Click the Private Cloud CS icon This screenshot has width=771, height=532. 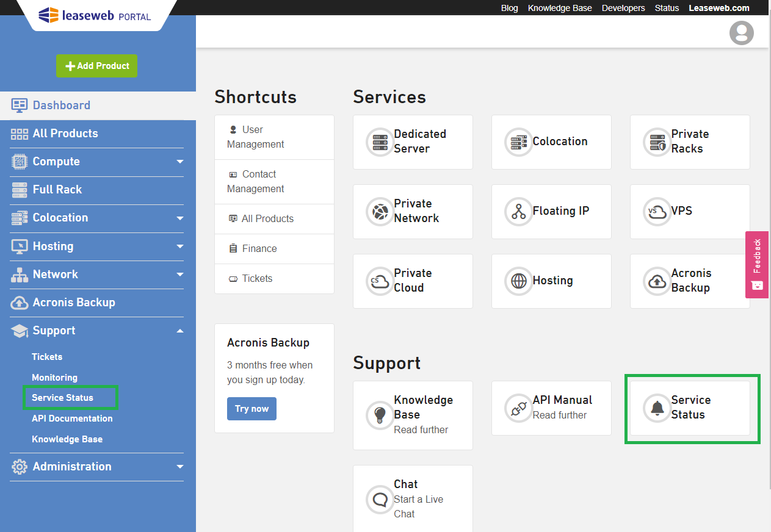click(380, 281)
